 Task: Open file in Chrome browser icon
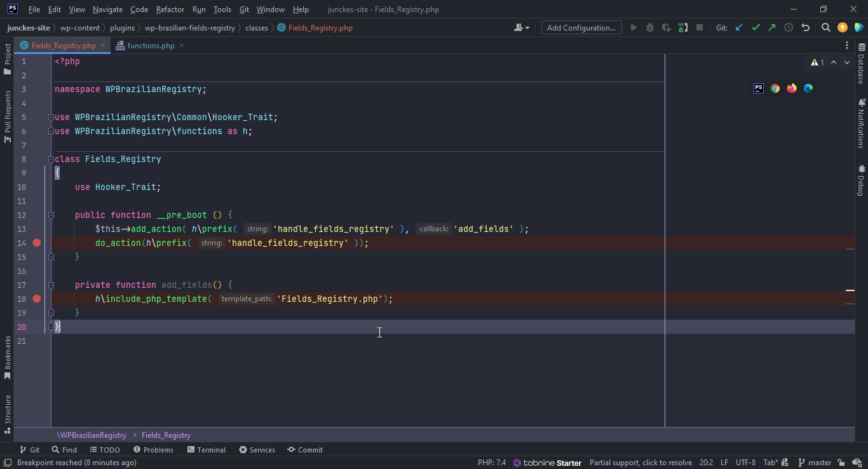pyautogui.click(x=775, y=88)
